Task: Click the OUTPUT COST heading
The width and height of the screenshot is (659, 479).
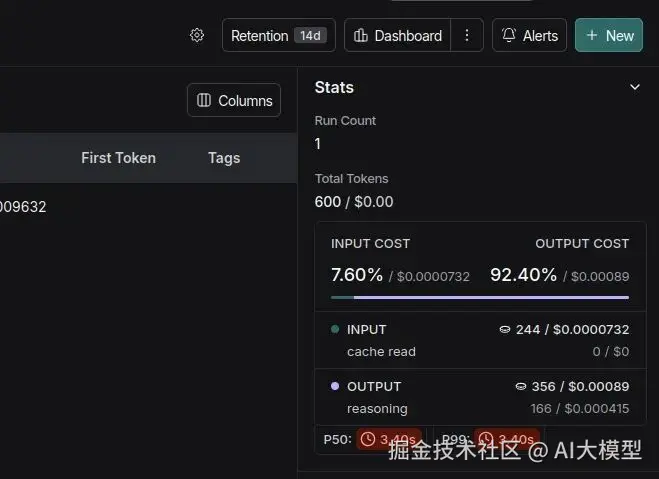Action: [582, 244]
